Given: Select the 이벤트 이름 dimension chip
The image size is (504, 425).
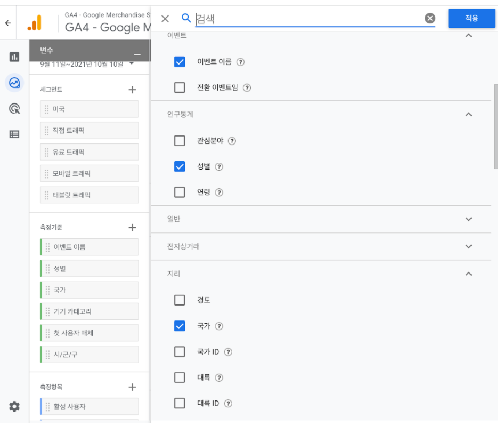Looking at the screenshot, I should 90,247.
